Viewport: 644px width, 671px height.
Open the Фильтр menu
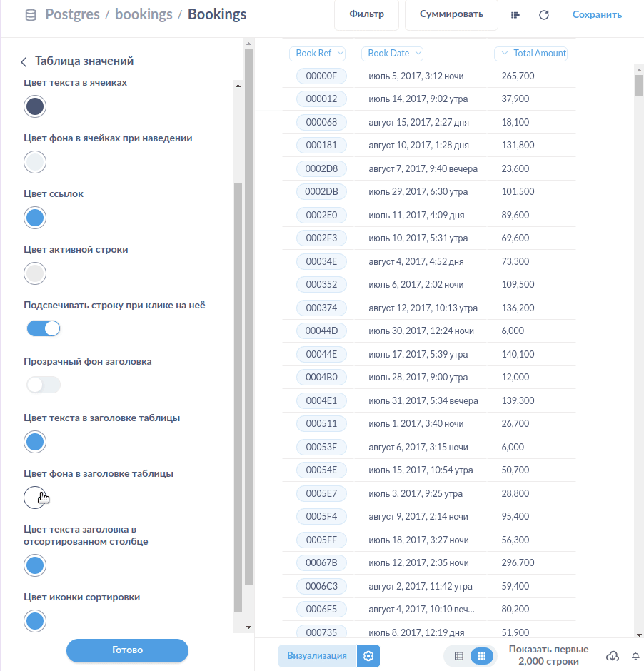click(366, 15)
